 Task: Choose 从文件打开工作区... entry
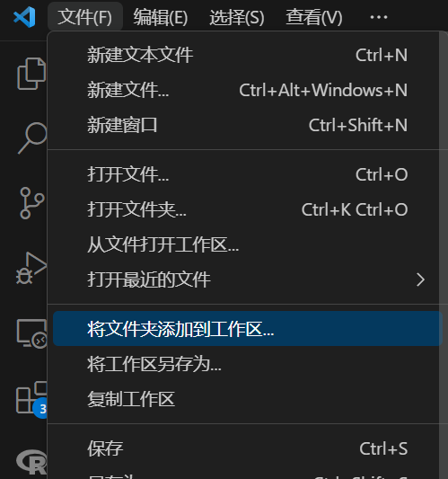click(x=248, y=244)
